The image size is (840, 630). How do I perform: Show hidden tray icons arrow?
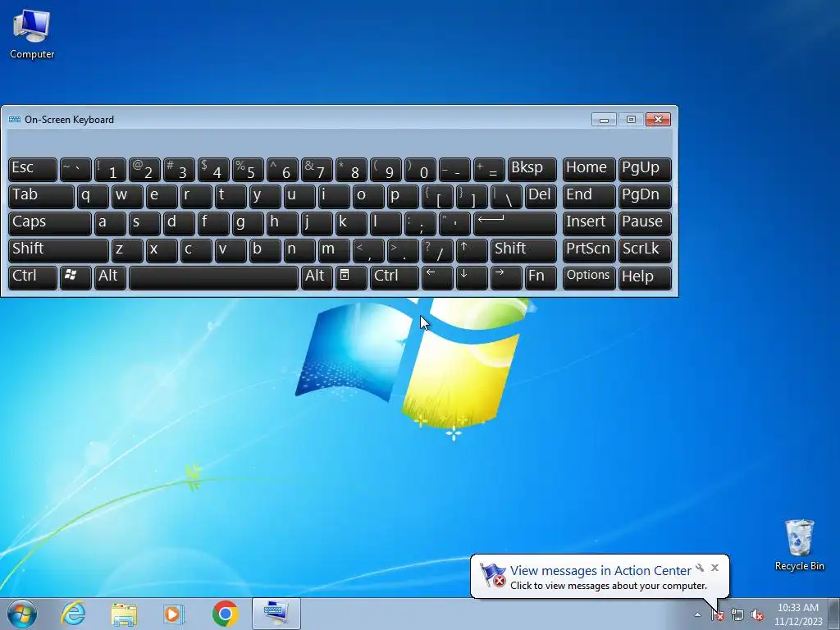[697, 615]
